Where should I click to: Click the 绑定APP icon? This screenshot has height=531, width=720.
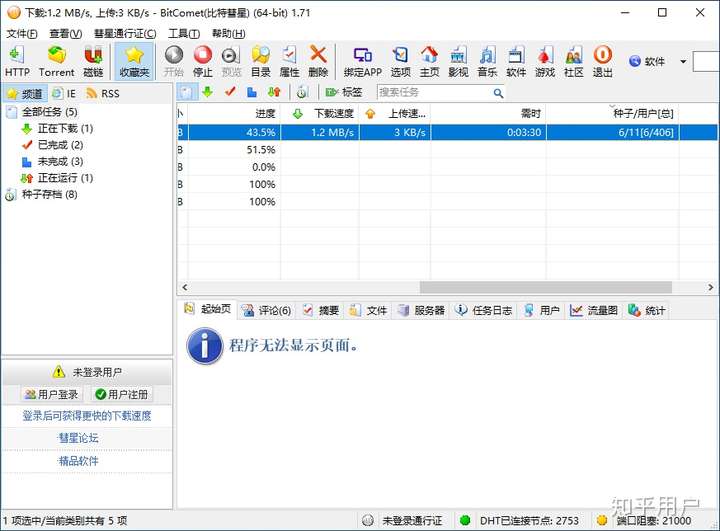[x=363, y=61]
